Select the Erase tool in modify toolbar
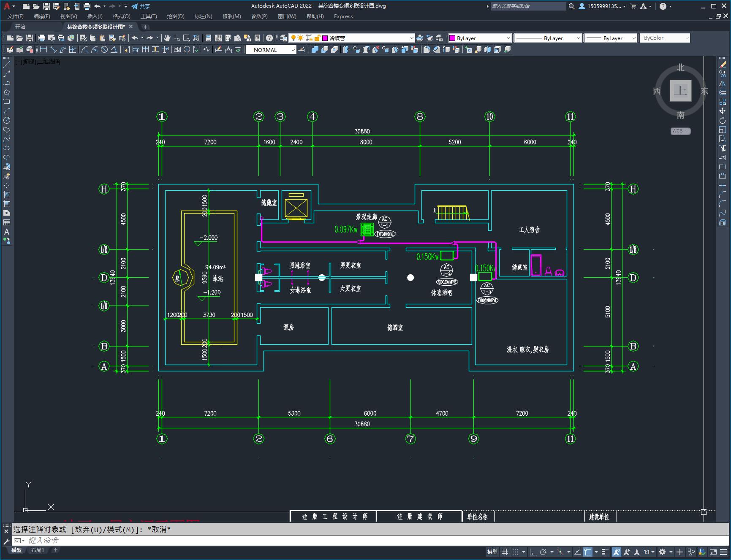Image resolution: width=731 pixels, height=560 pixels. [723, 65]
